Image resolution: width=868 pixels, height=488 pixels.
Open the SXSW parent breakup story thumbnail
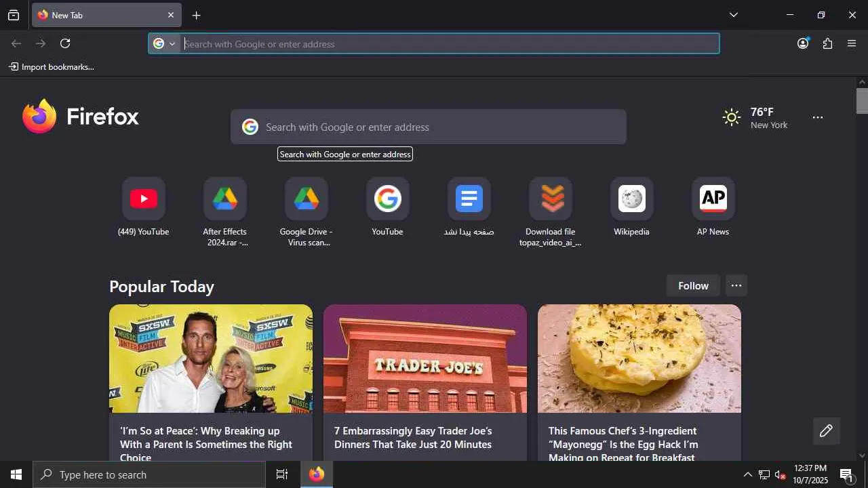(211, 359)
